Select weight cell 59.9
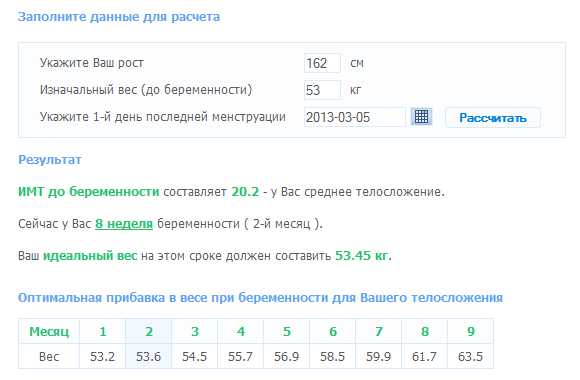Image resolution: width=580 pixels, height=380 pixels. [378, 356]
